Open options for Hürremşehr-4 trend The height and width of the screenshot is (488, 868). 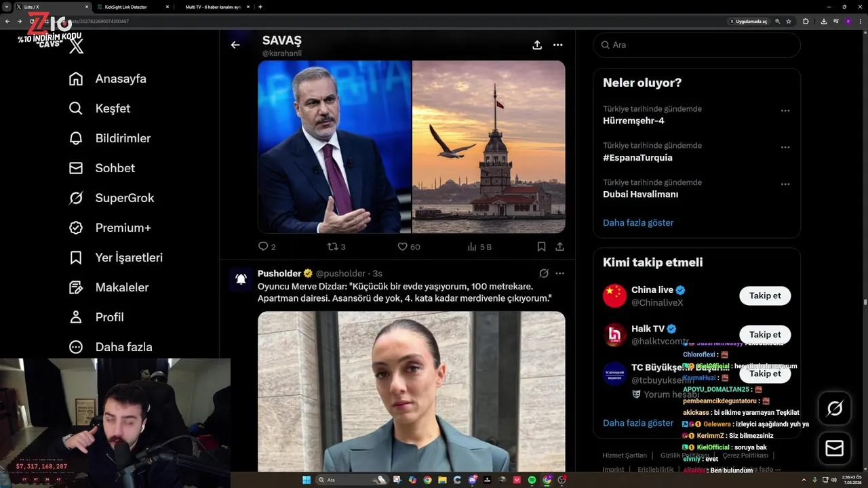[x=785, y=110]
